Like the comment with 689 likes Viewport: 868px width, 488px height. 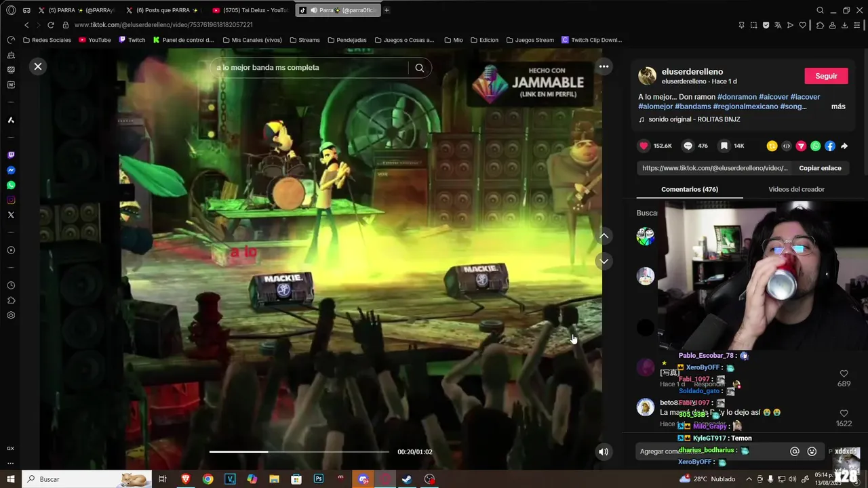click(x=844, y=373)
